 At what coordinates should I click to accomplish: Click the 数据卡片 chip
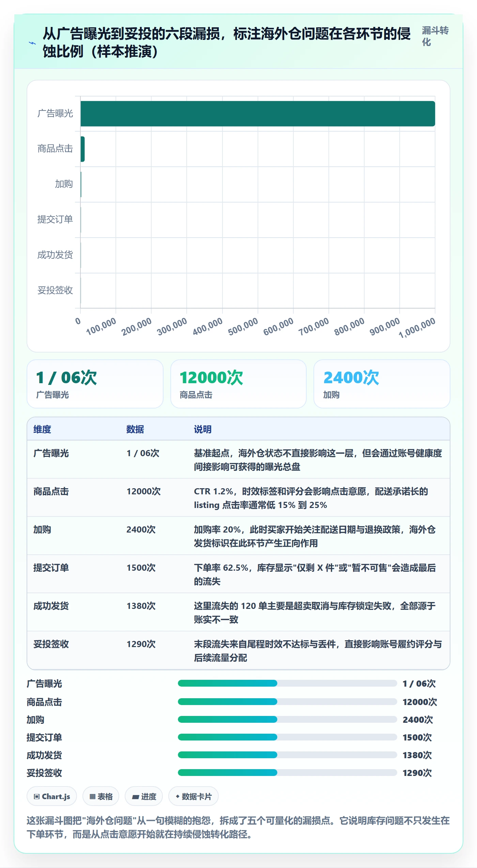194,796
